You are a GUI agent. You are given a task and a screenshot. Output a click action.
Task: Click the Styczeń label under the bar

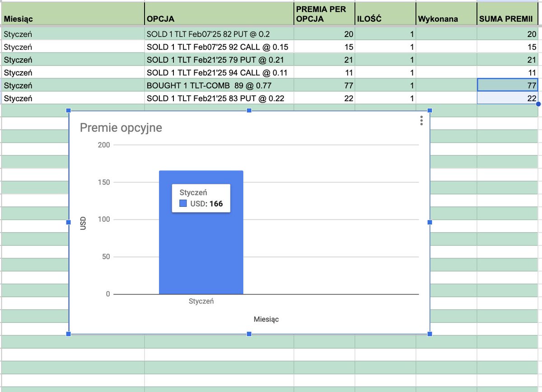click(201, 301)
